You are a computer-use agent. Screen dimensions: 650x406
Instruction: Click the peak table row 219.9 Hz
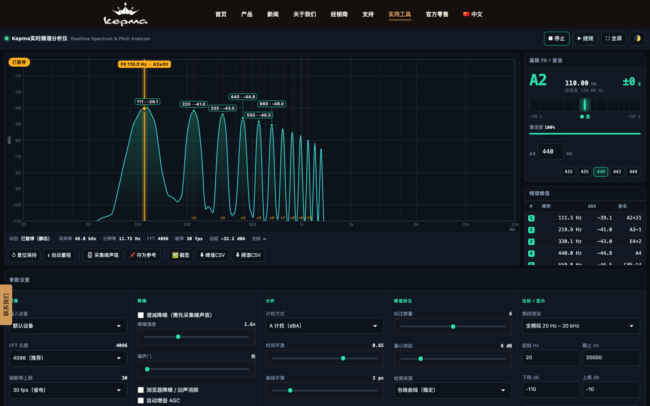[x=585, y=229]
